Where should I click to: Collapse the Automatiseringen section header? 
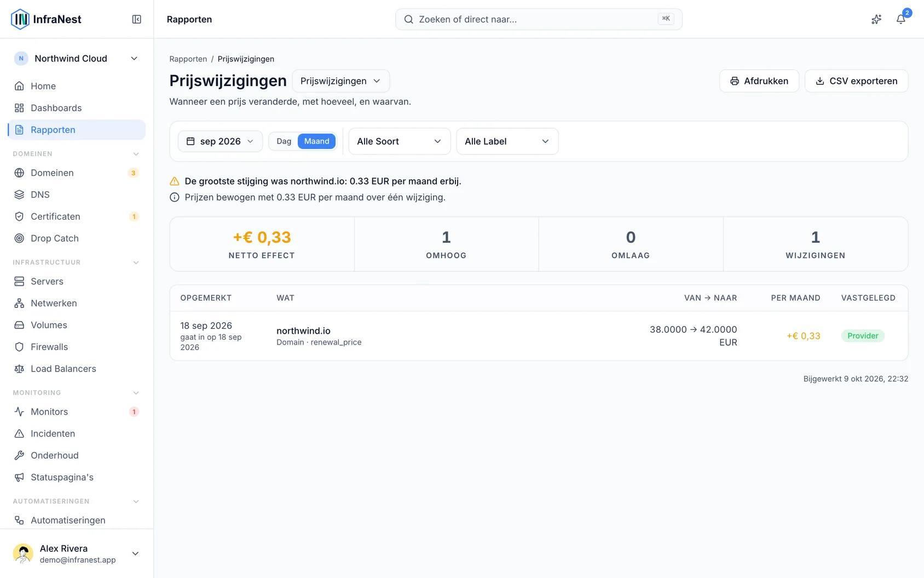[x=77, y=501]
